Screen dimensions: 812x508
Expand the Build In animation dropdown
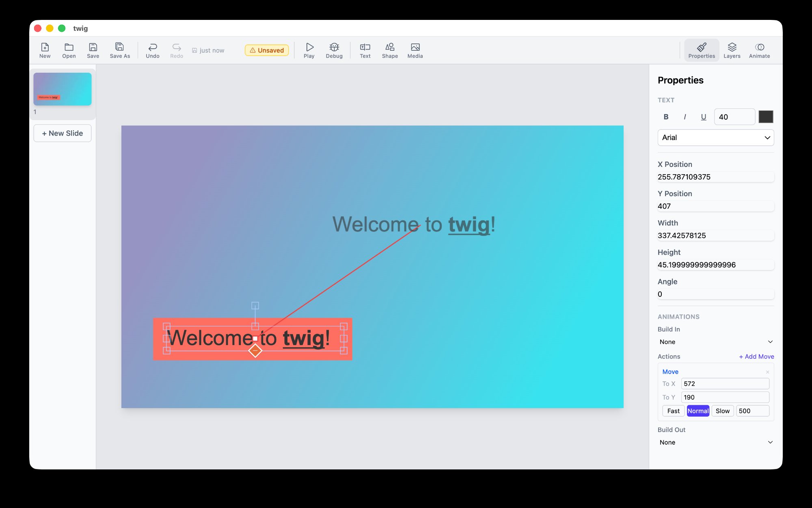coord(715,342)
